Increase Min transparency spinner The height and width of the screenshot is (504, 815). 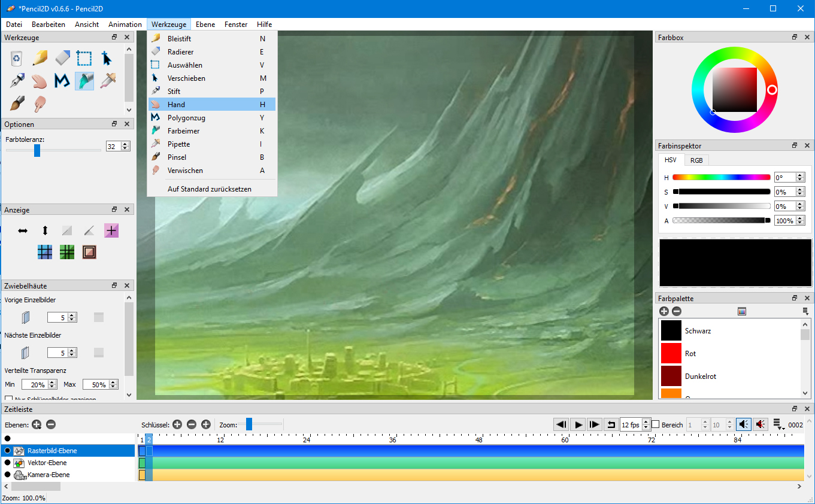(53, 382)
